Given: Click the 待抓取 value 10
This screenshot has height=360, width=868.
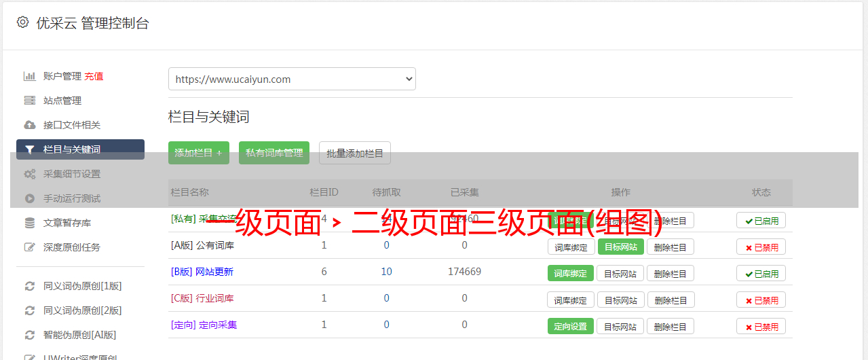Looking at the screenshot, I should point(386,272).
